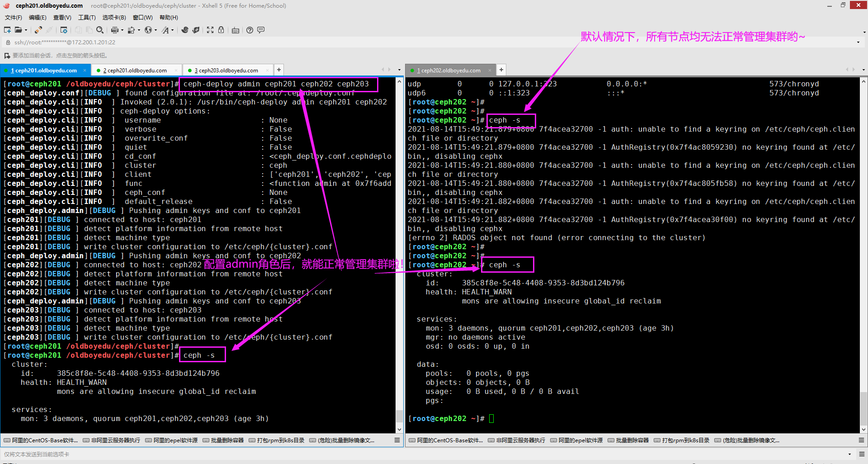Screen dimensions: 868x464
Task: Expand the Open folder dropdown arrow
Action: (x=26, y=30)
